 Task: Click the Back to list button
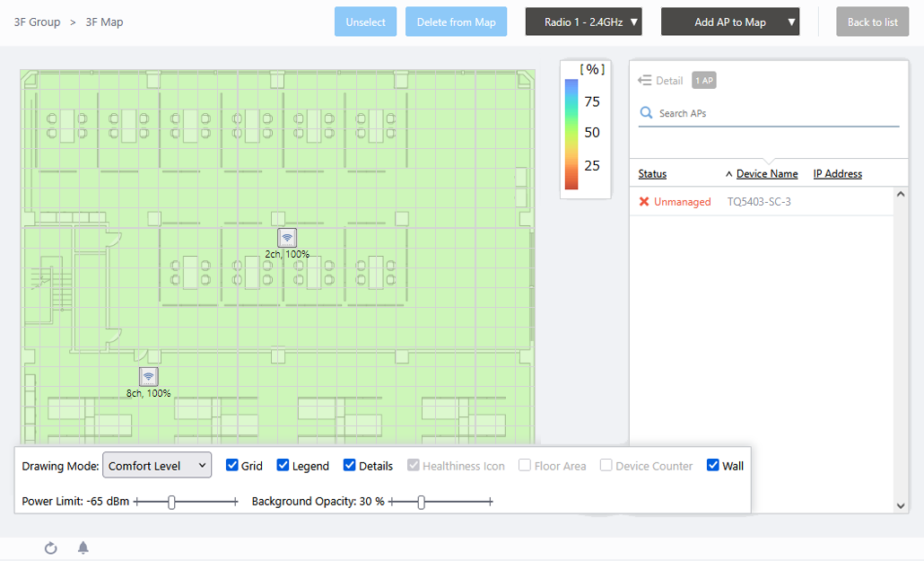pos(872,22)
